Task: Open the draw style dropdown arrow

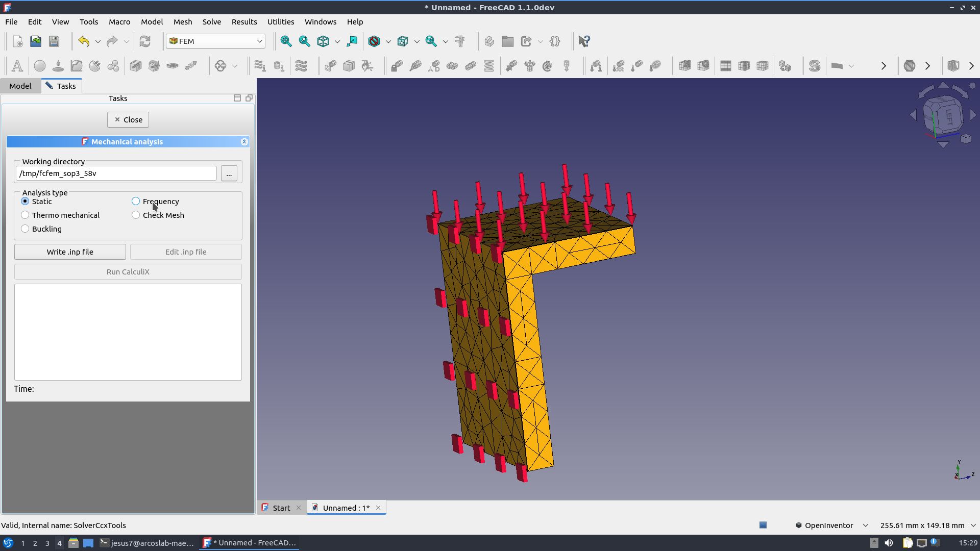Action: pyautogui.click(x=388, y=41)
